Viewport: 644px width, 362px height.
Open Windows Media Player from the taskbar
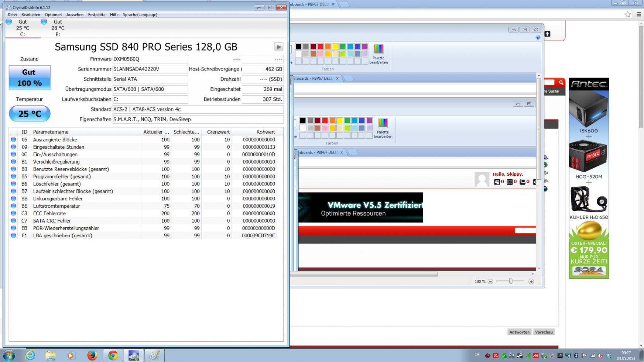[71, 355]
